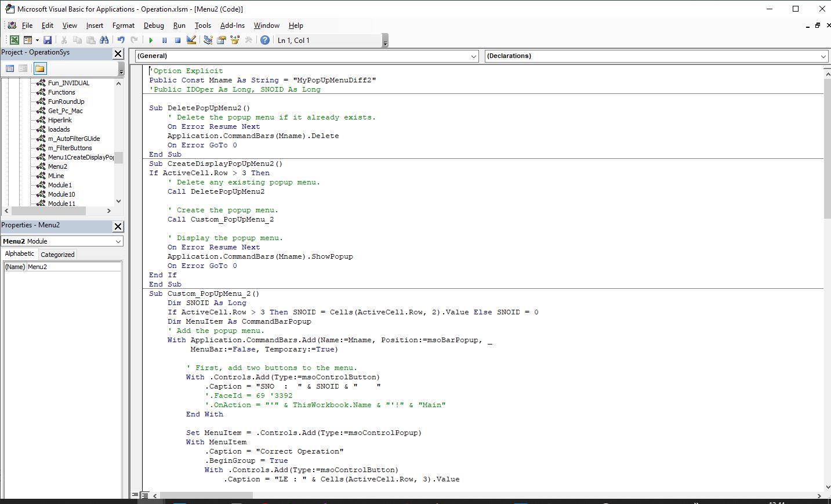This screenshot has width=831, height=504.
Task: Switch to the Categorized properties tab
Action: 57,254
